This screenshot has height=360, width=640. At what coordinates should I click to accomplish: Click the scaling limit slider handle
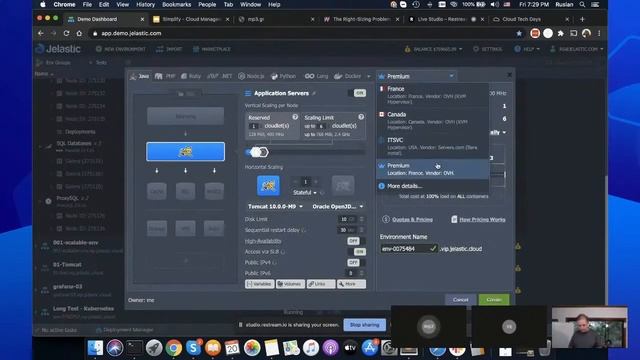(x=264, y=152)
